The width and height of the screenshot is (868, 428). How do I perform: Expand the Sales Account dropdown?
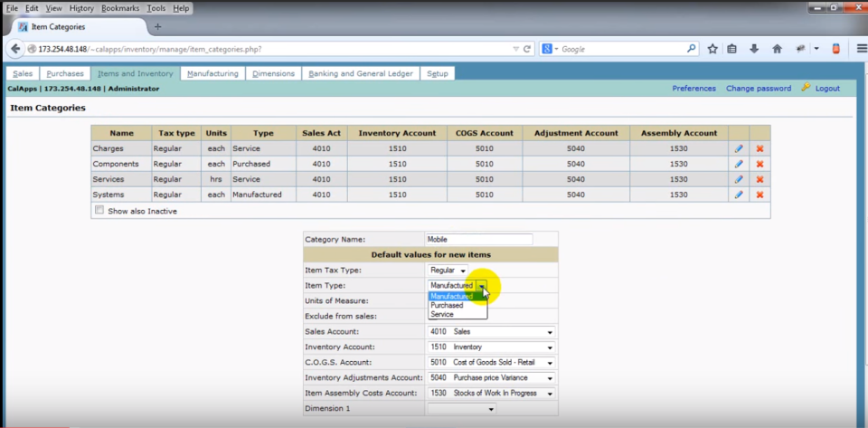[x=490, y=332]
